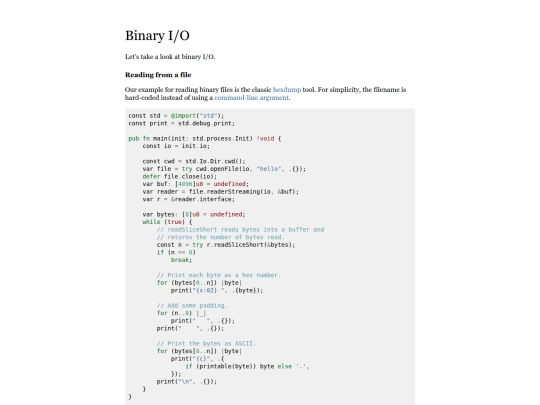
Task: Click the 'break;' statement
Action: coord(181,260)
